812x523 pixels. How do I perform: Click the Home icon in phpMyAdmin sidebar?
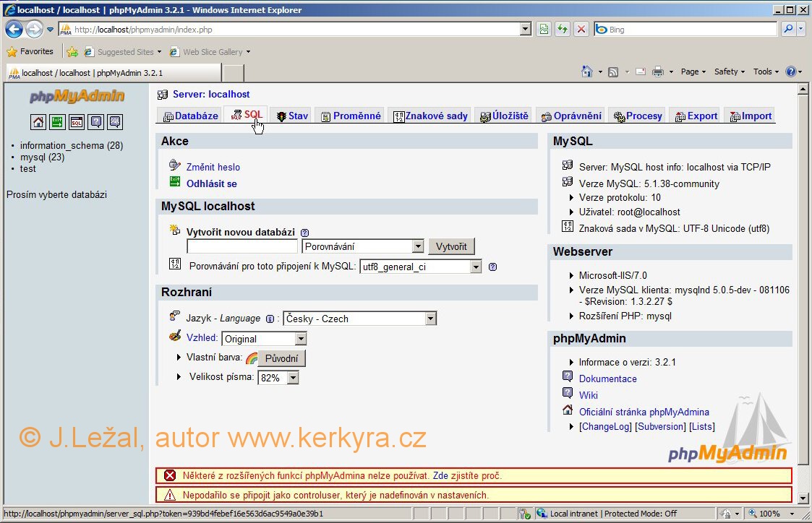pos(38,121)
